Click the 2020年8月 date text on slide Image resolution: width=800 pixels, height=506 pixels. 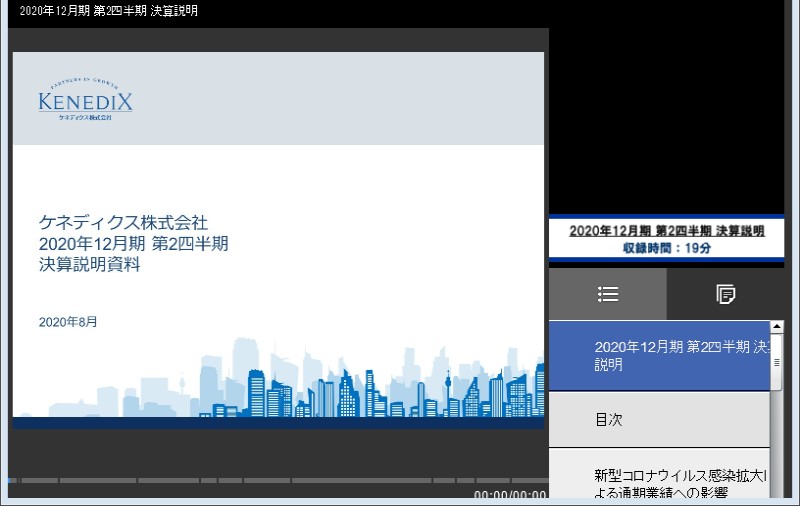tap(68, 322)
